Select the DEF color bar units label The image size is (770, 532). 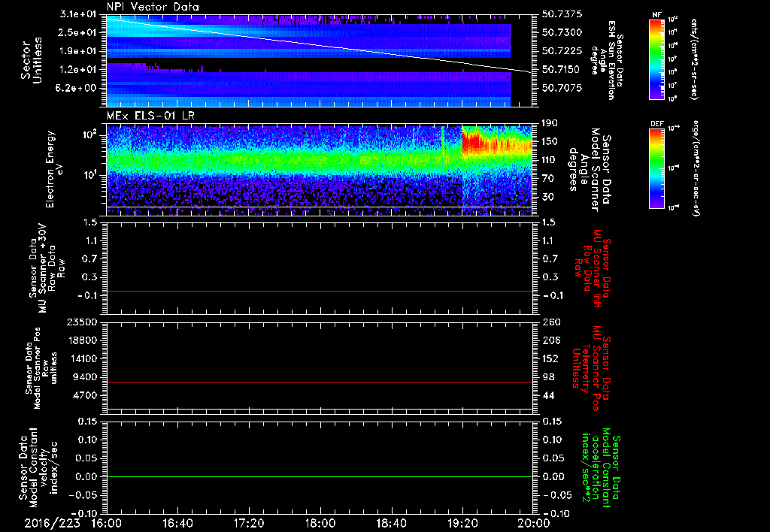(695, 168)
